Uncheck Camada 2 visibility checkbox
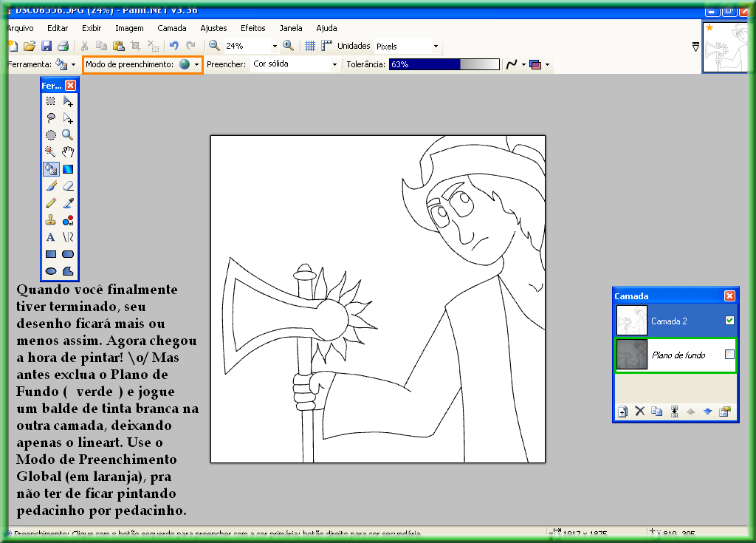Screen dimensions: 756x543 coord(729,321)
